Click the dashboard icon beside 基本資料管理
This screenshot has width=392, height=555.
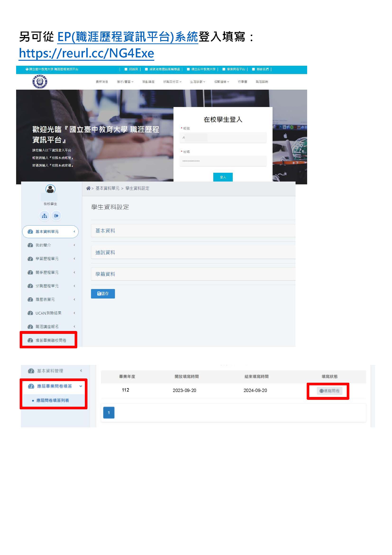click(x=31, y=371)
